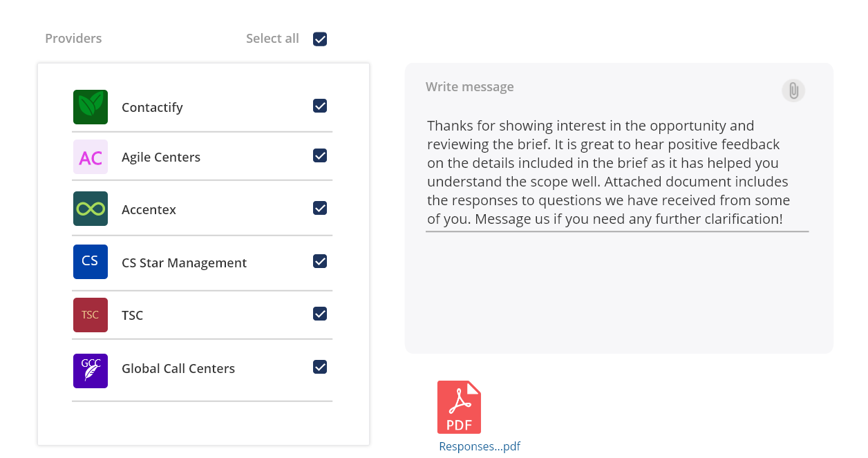Click the Accentex infinity logo
868x458 pixels.
click(x=90, y=208)
